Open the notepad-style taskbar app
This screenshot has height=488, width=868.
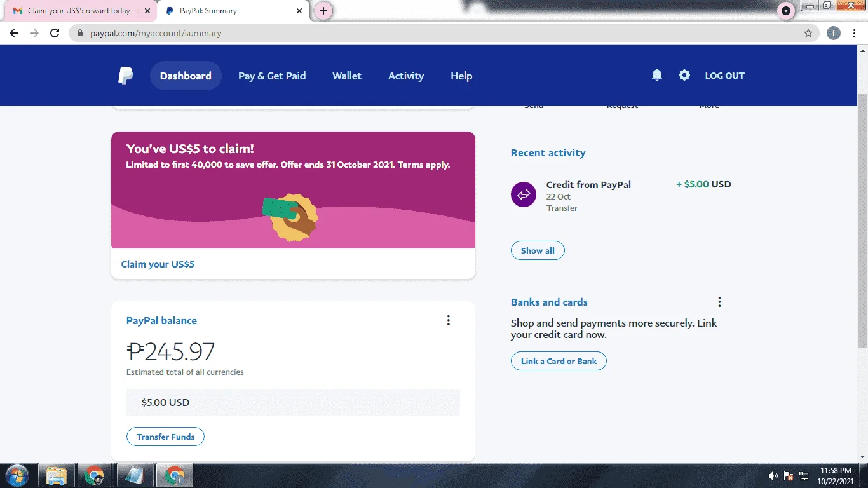(x=135, y=475)
